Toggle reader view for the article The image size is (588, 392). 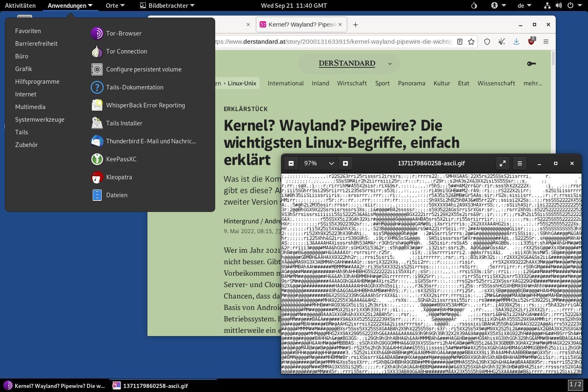pyautogui.click(x=459, y=41)
